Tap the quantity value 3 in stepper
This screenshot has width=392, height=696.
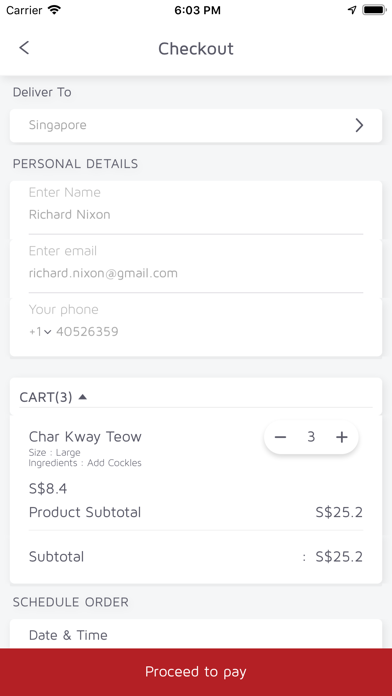(x=311, y=437)
